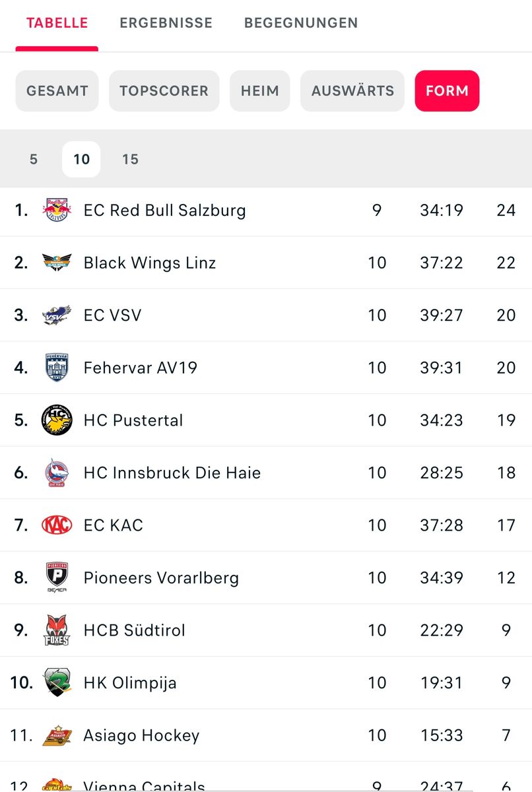Image resolution: width=532 pixels, height=792 pixels.
Task: Tap the Black Wings Linz logo
Action: tap(57, 263)
